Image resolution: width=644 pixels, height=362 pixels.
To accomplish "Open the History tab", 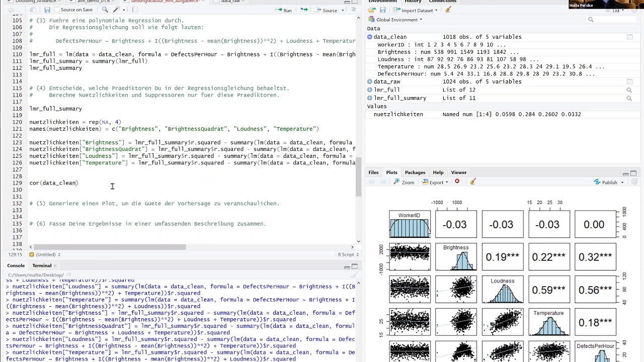I will (413, 2).
